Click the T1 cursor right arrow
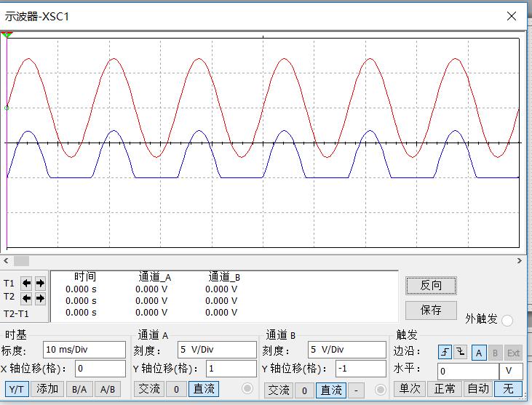 coord(40,284)
